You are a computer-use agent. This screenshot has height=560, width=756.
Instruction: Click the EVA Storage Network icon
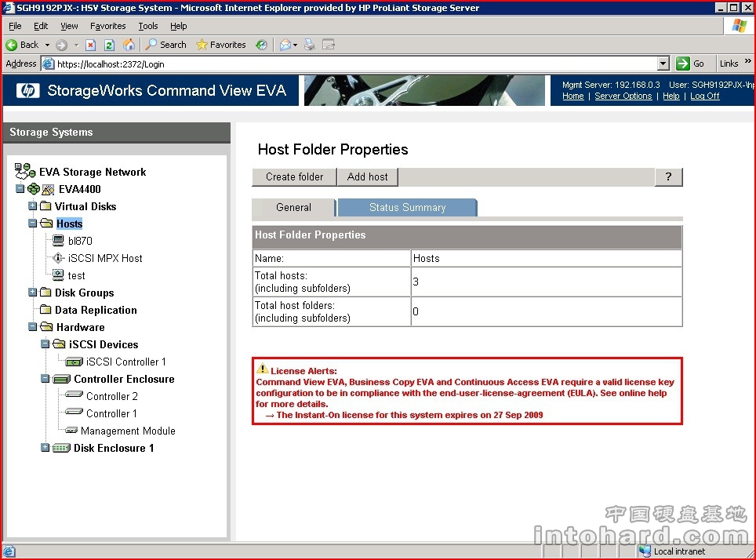24,171
